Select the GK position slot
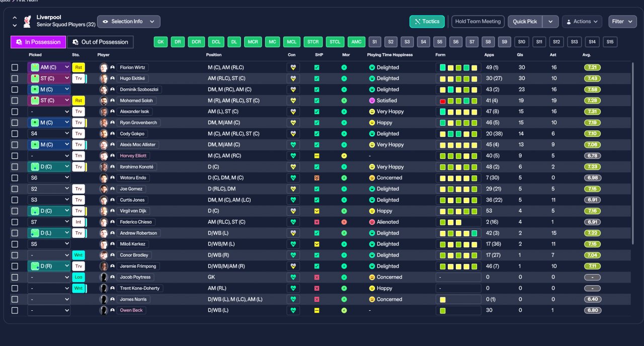The image size is (644, 346). (160, 42)
